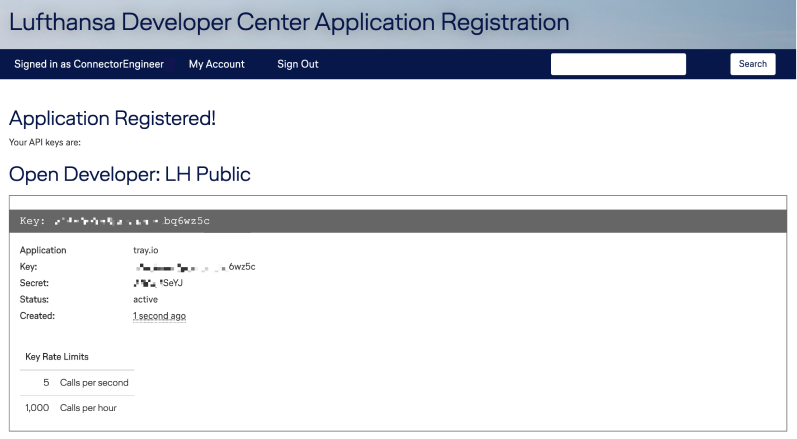
Task: Click the Secret value ending in SeYJ
Action: click(x=158, y=283)
